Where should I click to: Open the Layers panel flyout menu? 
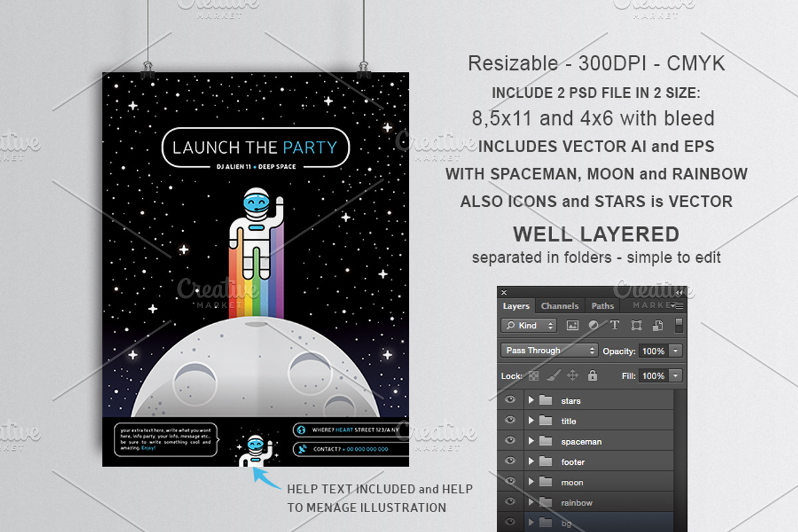[678, 306]
